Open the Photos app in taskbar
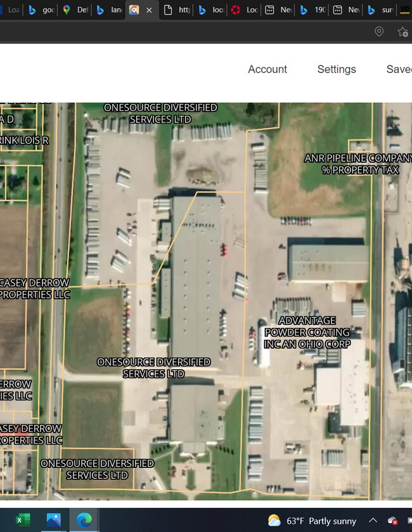Screen dimensions: 412x532 (53, 520)
